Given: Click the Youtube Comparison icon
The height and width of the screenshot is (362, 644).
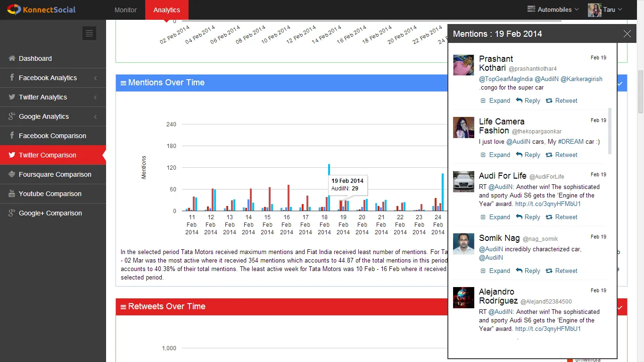Looking at the screenshot, I should [x=12, y=194].
